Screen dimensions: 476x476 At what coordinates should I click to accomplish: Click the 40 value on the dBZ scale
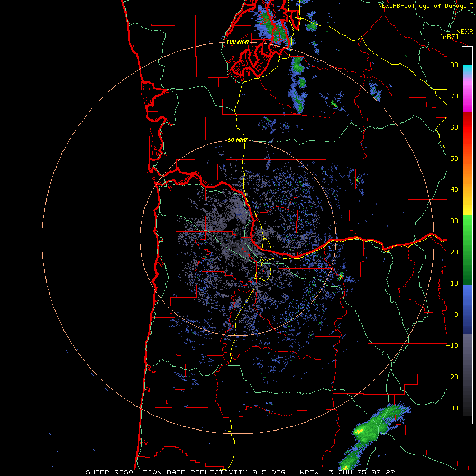454,190
